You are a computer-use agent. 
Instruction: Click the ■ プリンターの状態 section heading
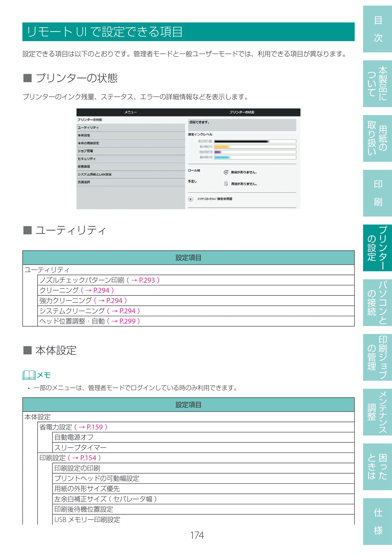pos(70,78)
